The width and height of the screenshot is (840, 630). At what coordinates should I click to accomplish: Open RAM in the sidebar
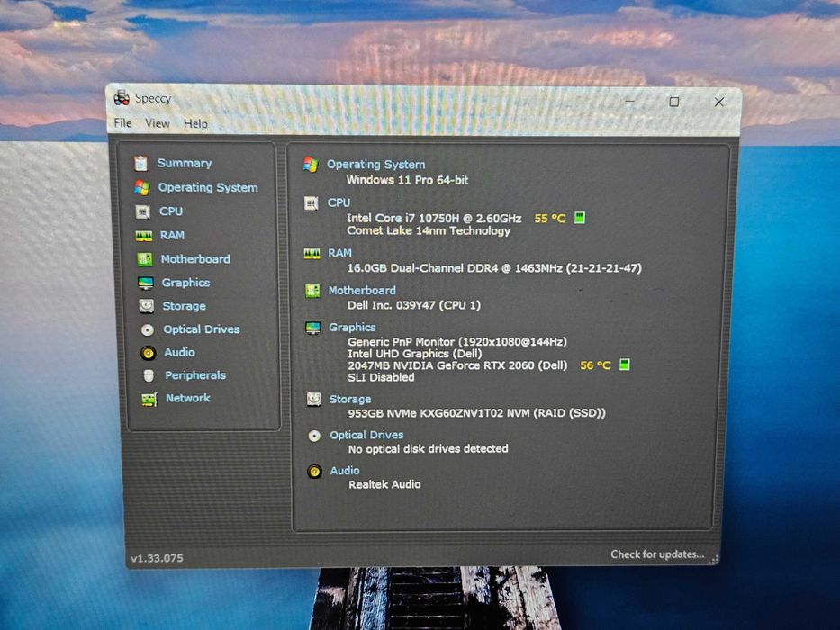(172, 235)
